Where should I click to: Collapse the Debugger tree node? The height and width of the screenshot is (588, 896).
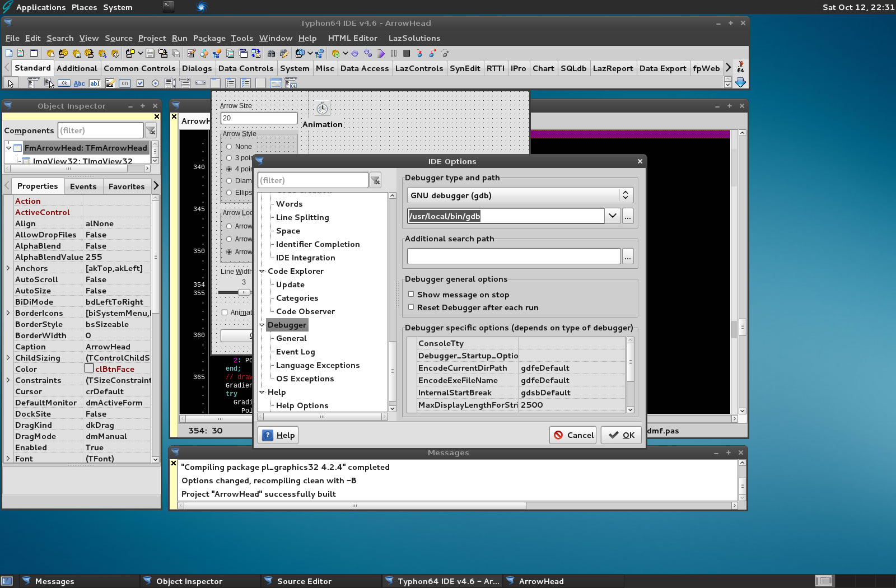[x=262, y=325]
